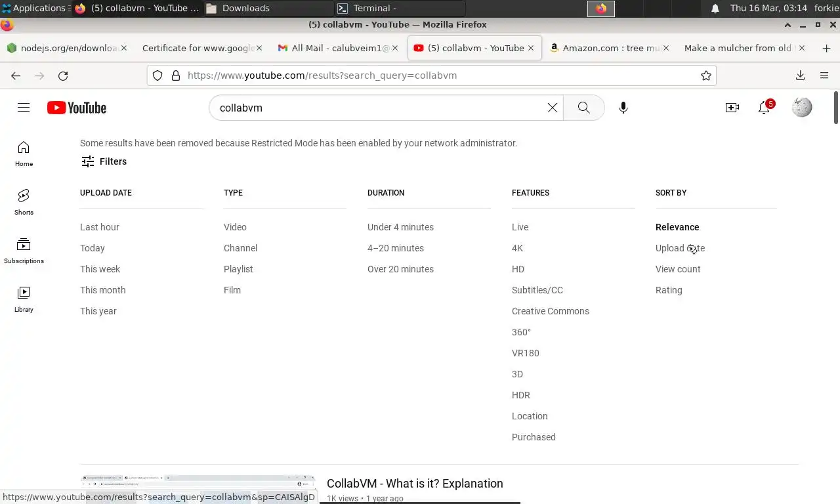
Task: Open Library in sidebar
Action: 24,300
